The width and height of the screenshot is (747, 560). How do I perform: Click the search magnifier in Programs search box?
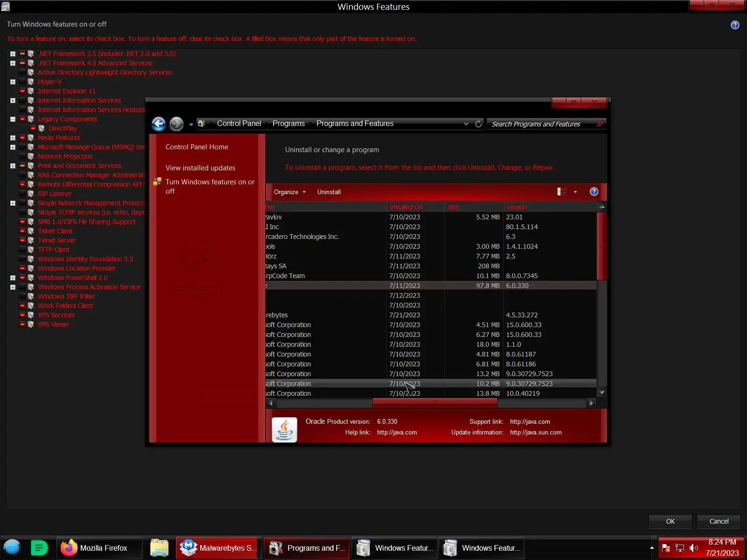[x=600, y=124]
